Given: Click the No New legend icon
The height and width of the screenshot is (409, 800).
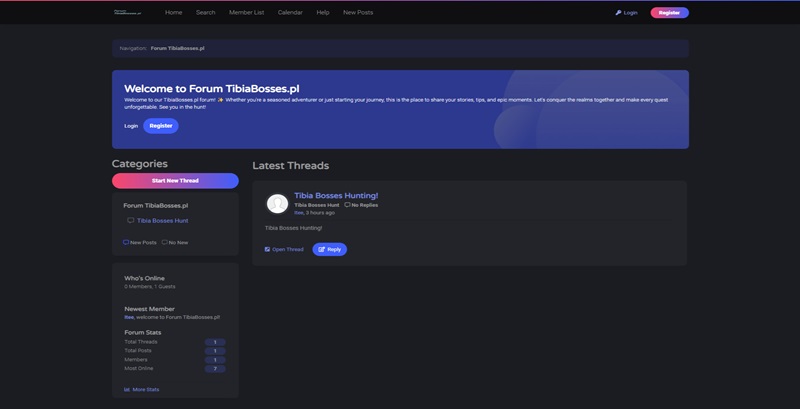Looking at the screenshot, I should point(164,242).
